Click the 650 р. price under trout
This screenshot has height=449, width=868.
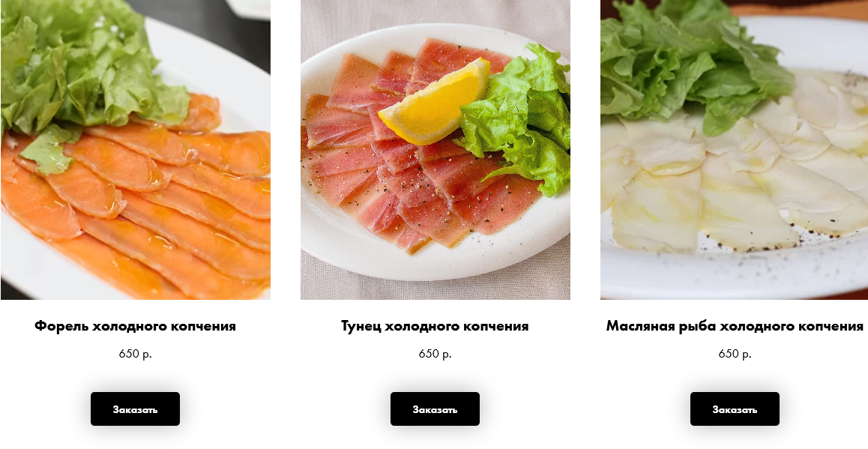click(135, 354)
